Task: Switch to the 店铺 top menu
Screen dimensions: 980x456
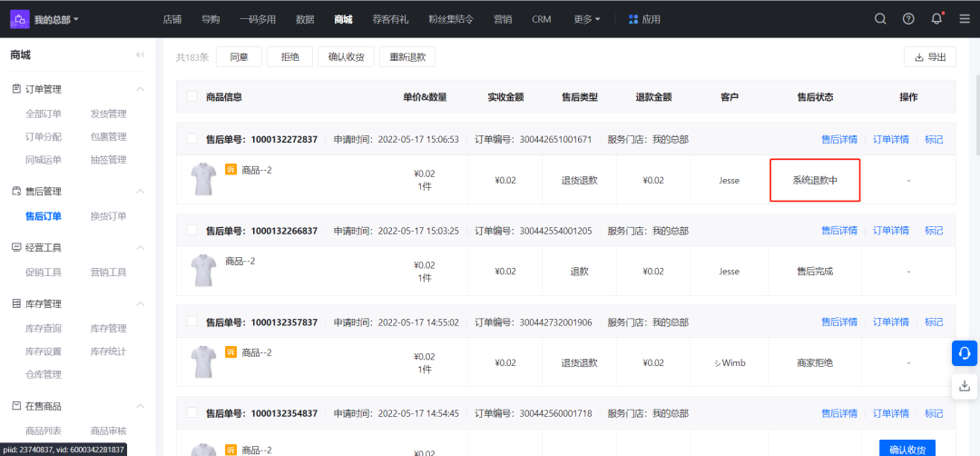Action: point(171,19)
